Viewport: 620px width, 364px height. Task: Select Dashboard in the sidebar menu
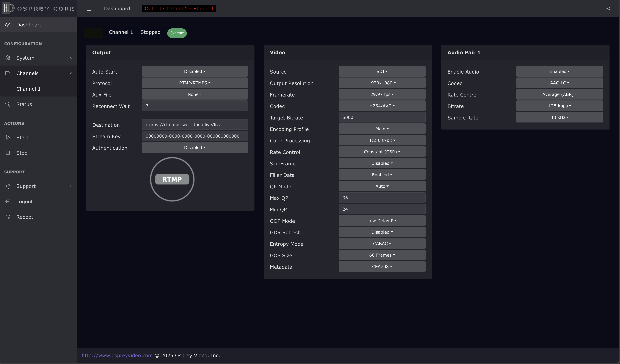click(29, 25)
